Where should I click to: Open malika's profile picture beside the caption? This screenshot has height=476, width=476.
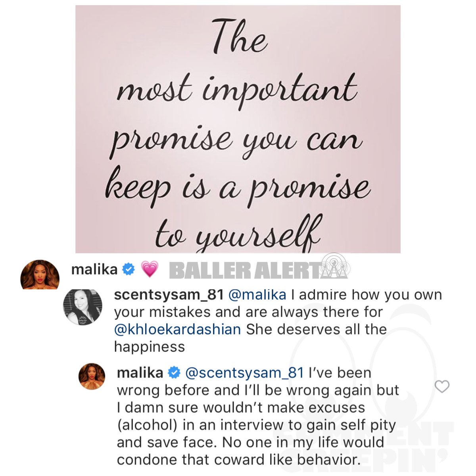coord(40,274)
